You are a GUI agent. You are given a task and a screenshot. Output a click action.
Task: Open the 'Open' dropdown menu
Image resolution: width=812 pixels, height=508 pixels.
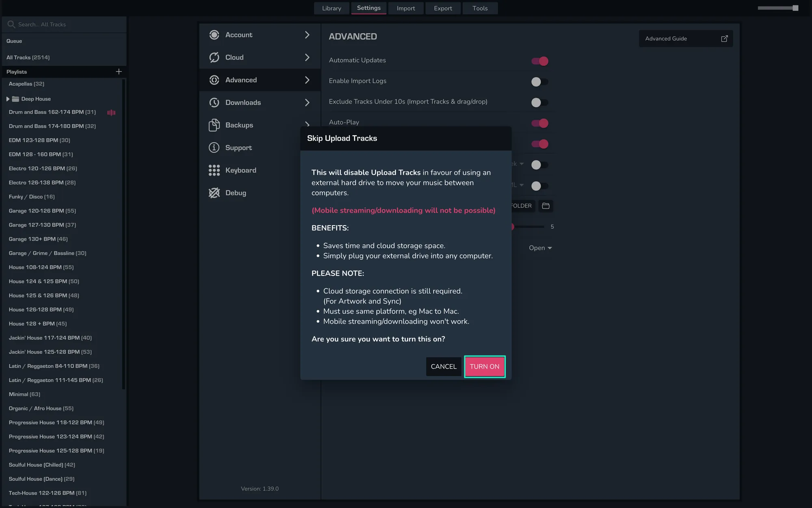tap(540, 248)
